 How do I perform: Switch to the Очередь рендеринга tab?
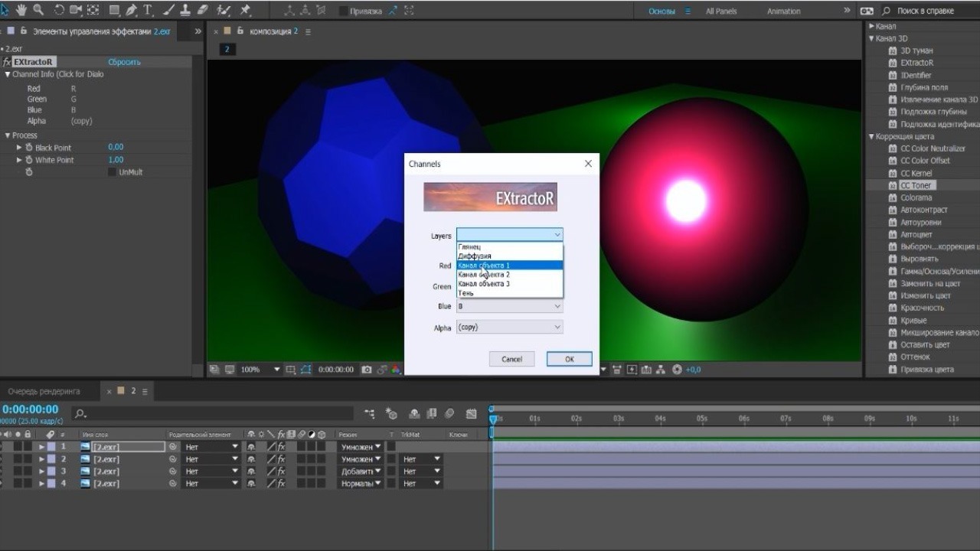[x=42, y=390]
